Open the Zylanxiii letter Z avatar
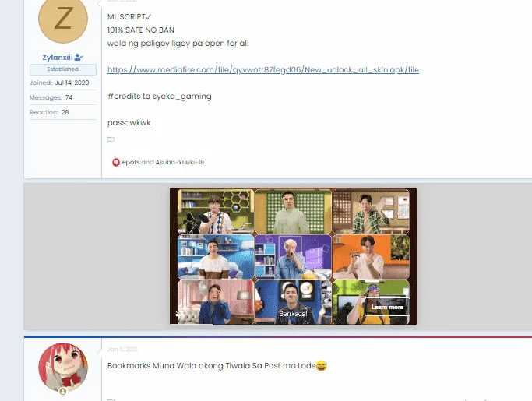Screen dimensions: 532x401 coord(63,19)
